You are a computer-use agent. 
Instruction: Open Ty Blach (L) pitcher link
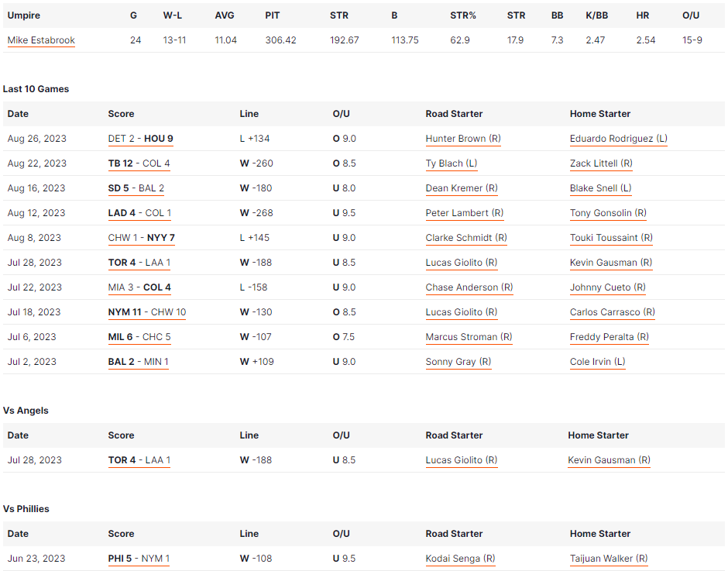[452, 163]
